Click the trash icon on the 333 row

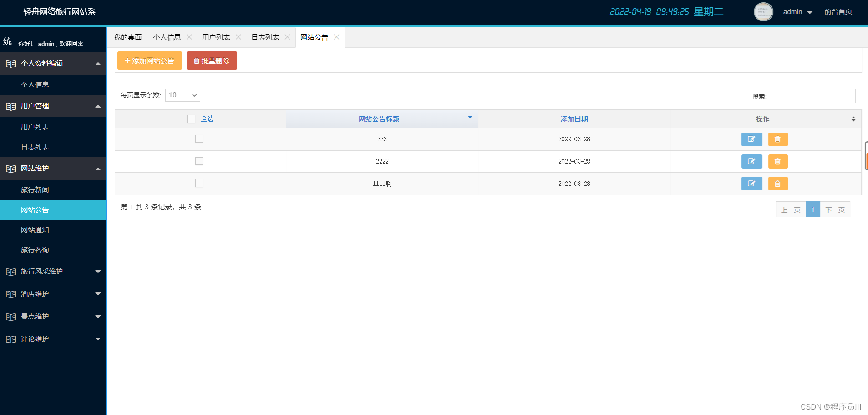(777, 139)
